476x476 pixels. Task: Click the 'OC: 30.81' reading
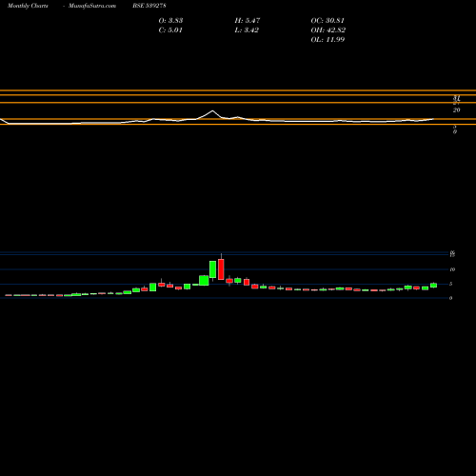(x=327, y=20)
